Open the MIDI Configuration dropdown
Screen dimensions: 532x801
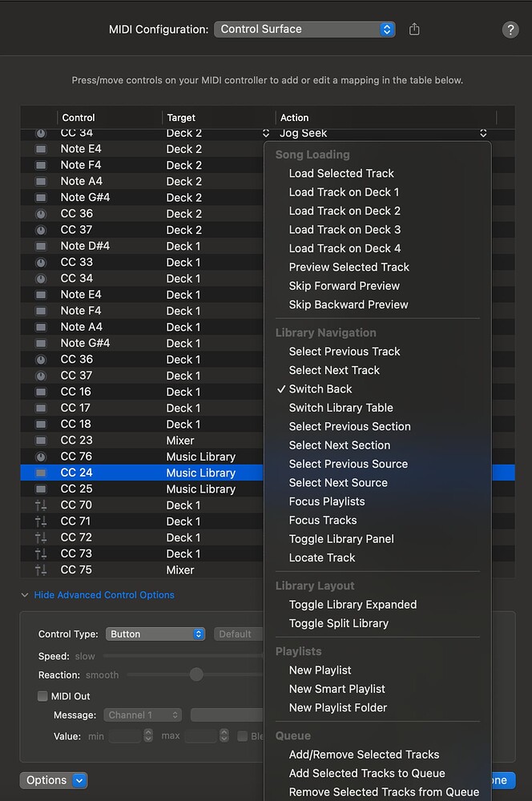pyautogui.click(x=304, y=28)
